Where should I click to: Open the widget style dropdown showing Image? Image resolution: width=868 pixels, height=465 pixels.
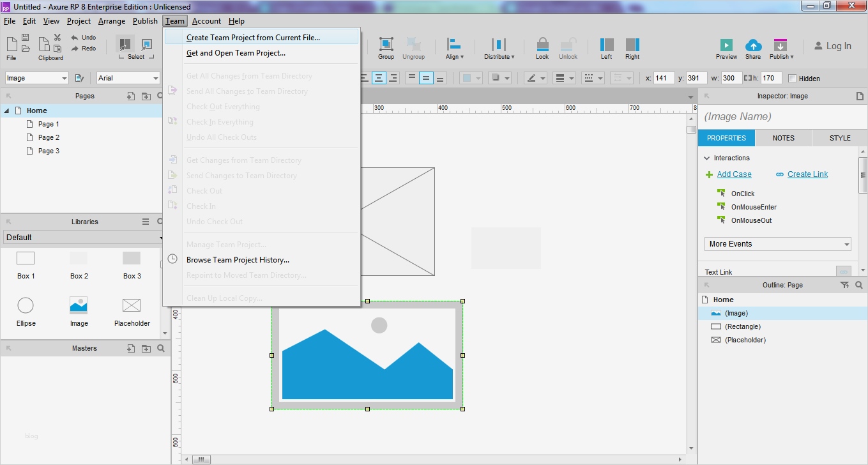(36, 78)
